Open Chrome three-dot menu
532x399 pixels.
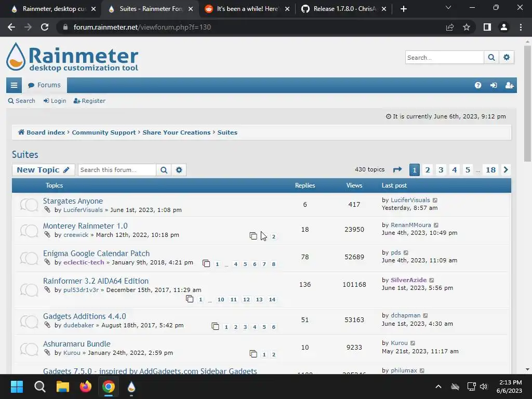521,27
